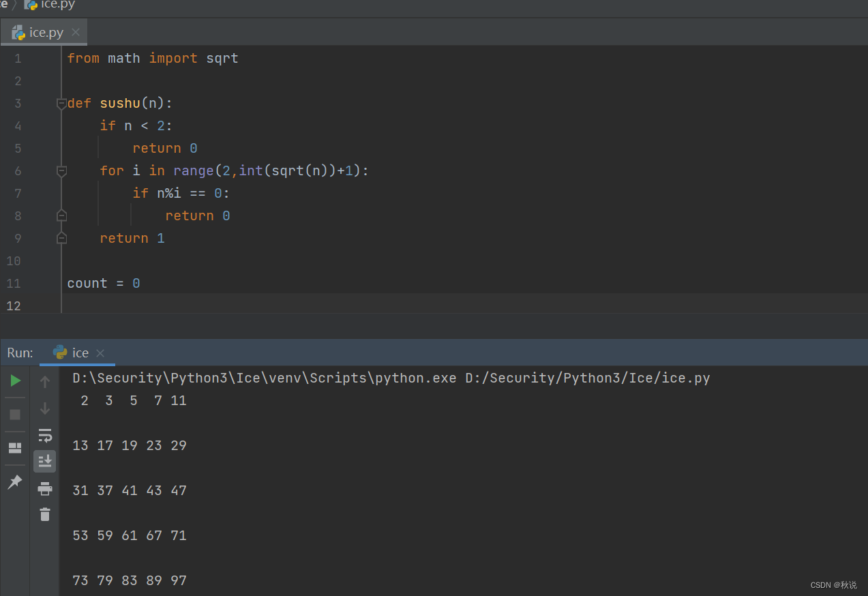868x596 pixels.
Task: Click the function name sushu
Action: tap(120, 104)
